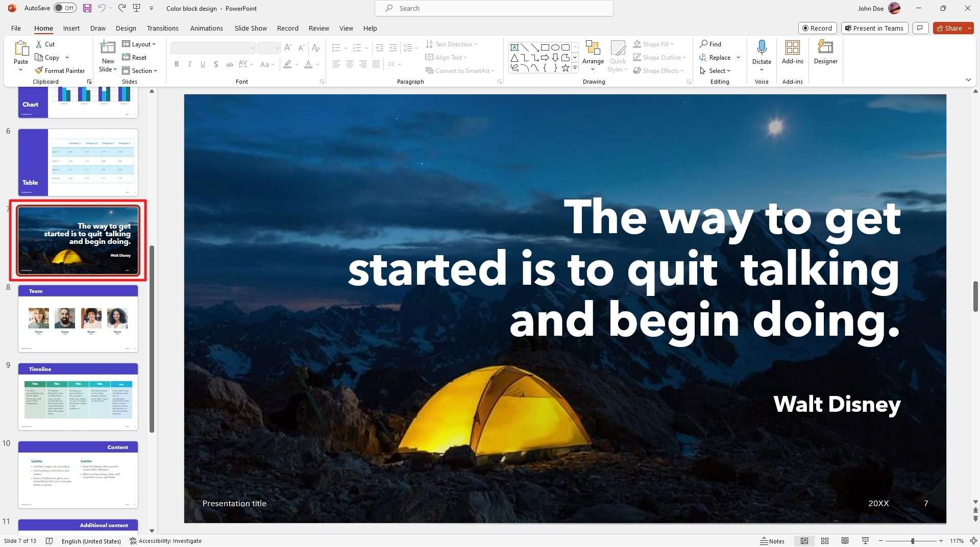Expand the shapes gallery
The width and height of the screenshot is (980, 547).
pyautogui.click(x=575, y=68)
